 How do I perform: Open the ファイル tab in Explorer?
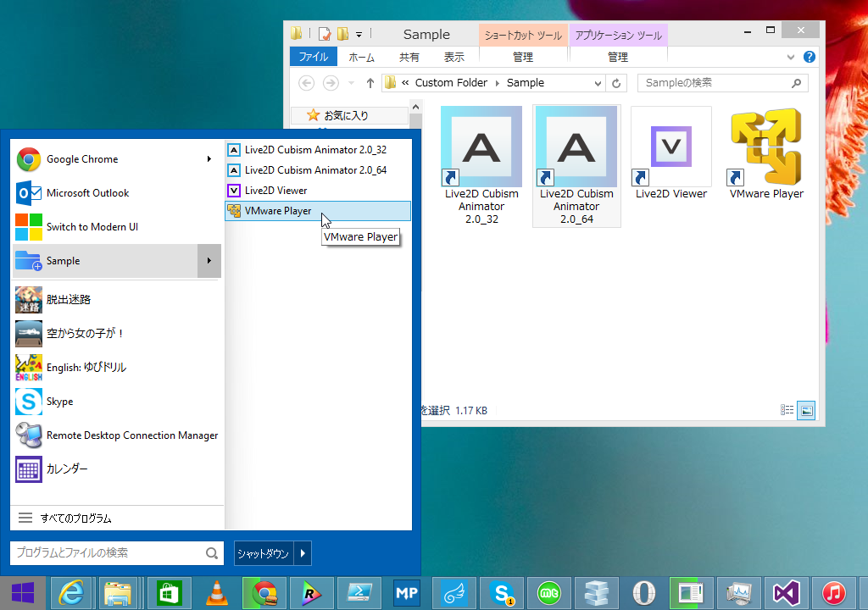(x=314, y=57)
